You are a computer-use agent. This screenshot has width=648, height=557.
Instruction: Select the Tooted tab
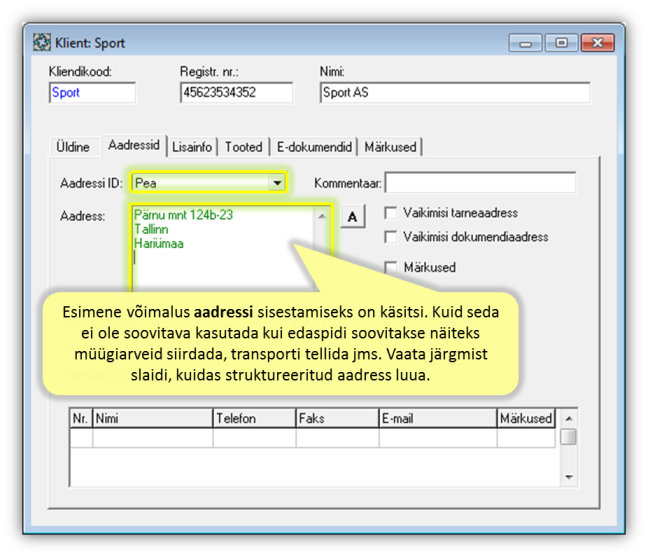click(x=243, y=147)
